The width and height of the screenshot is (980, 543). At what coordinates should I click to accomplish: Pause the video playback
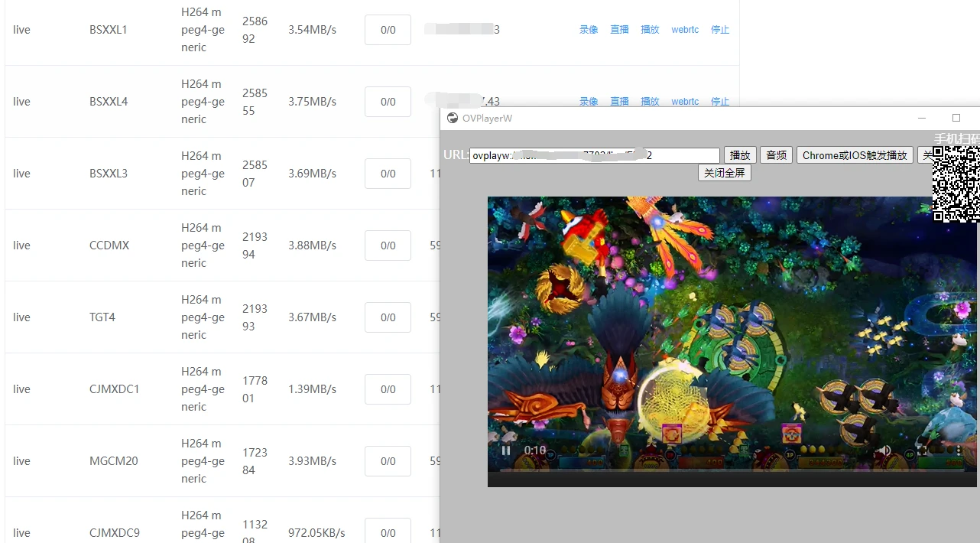[505, 450]
